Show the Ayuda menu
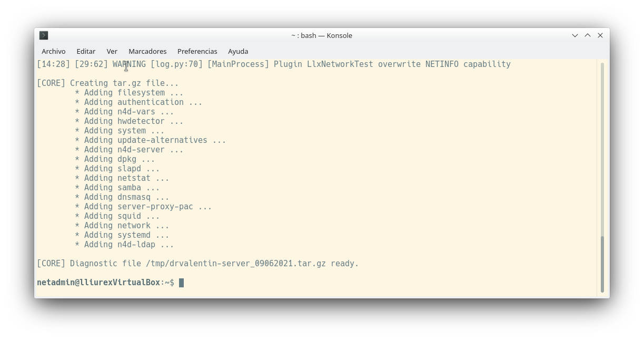Screen dimensions: 644x339 [238, 51]
